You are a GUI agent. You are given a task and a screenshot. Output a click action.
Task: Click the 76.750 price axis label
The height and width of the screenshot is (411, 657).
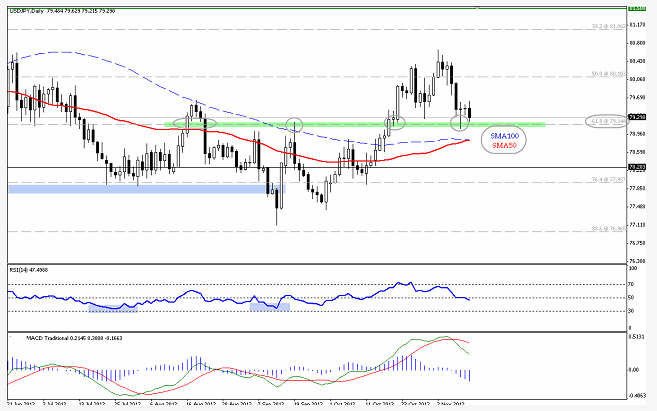pyautogui.click(x=637, y=243)
